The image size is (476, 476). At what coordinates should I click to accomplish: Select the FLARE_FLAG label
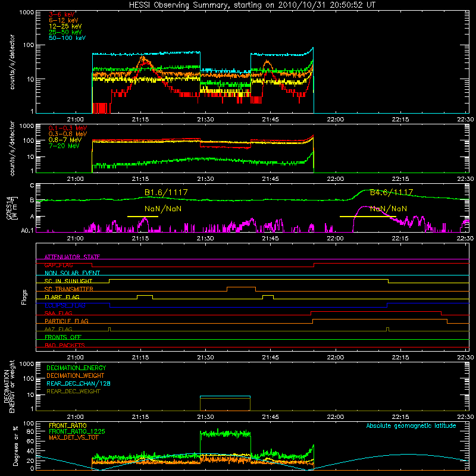pyautogui.click(x=62, y=297)
